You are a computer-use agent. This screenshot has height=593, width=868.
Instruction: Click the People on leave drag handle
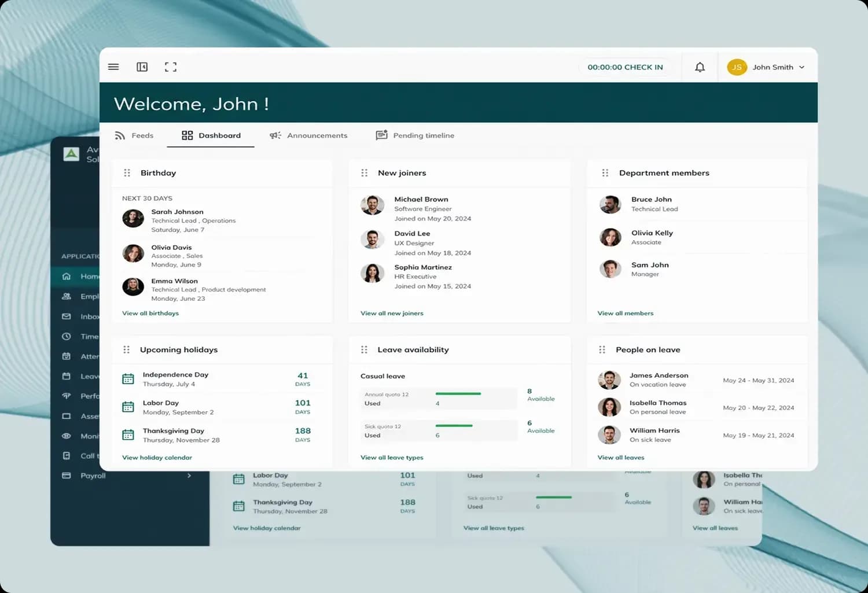[602, 349]
